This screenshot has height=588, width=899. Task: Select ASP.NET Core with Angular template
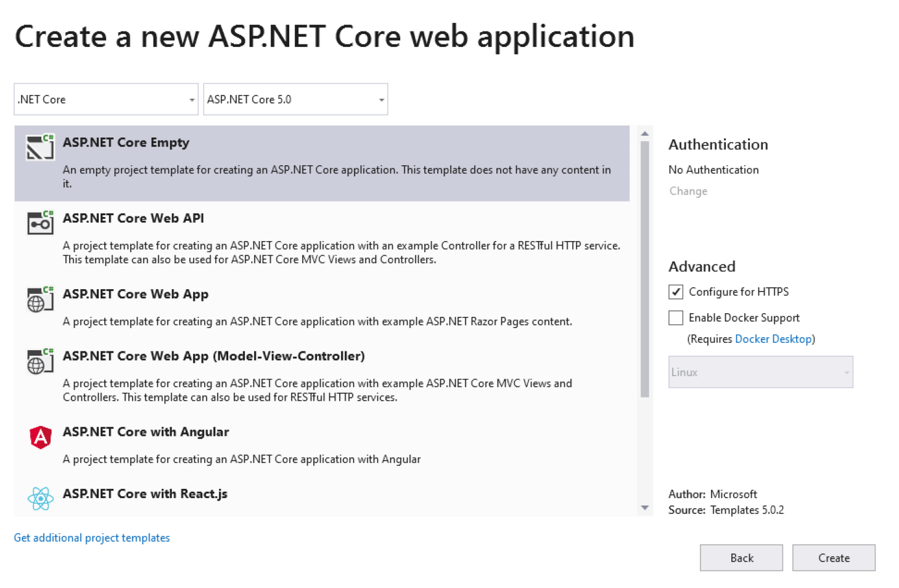tap(322, 446)
